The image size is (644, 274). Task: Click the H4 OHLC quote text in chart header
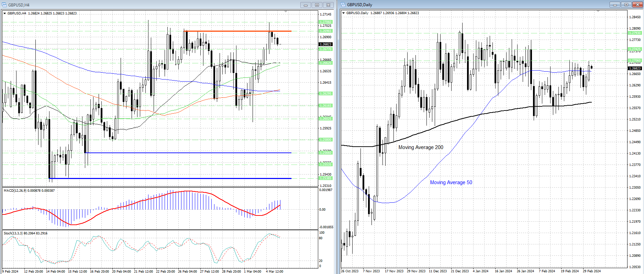pyautogui.click(x=52, y=13)
